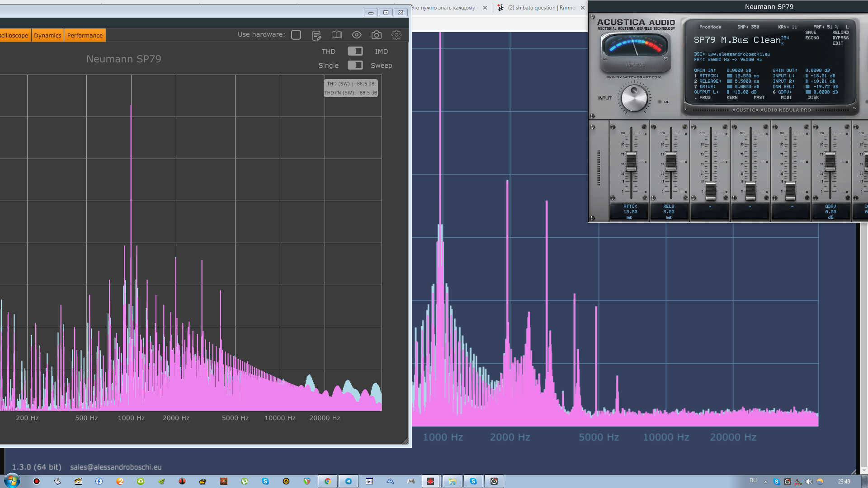Open analyzer settings gear icon
868x488 pixels.
(396, 35)
